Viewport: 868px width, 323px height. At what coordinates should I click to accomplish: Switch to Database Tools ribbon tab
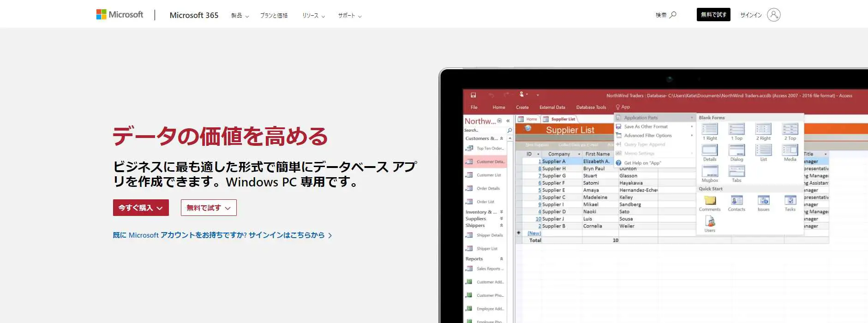pyautogui.click(x=591, y=107)
